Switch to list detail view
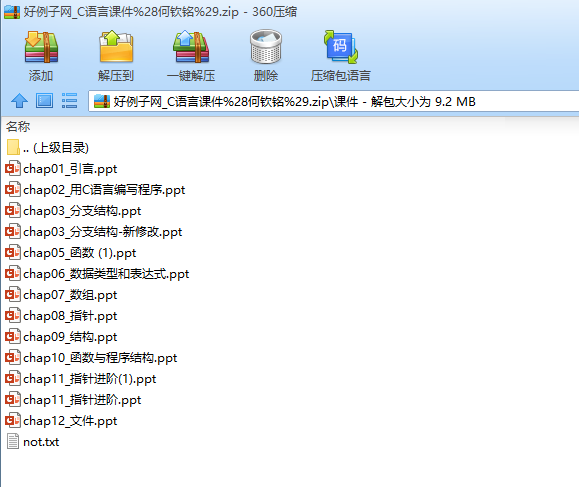The width and height of the screenshot is (579, 487). 69,101
